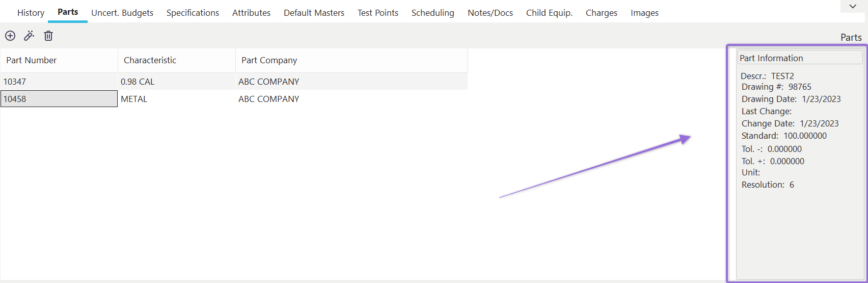Click the Part Company column header
868x283 pixels.
tap(269, 60)
